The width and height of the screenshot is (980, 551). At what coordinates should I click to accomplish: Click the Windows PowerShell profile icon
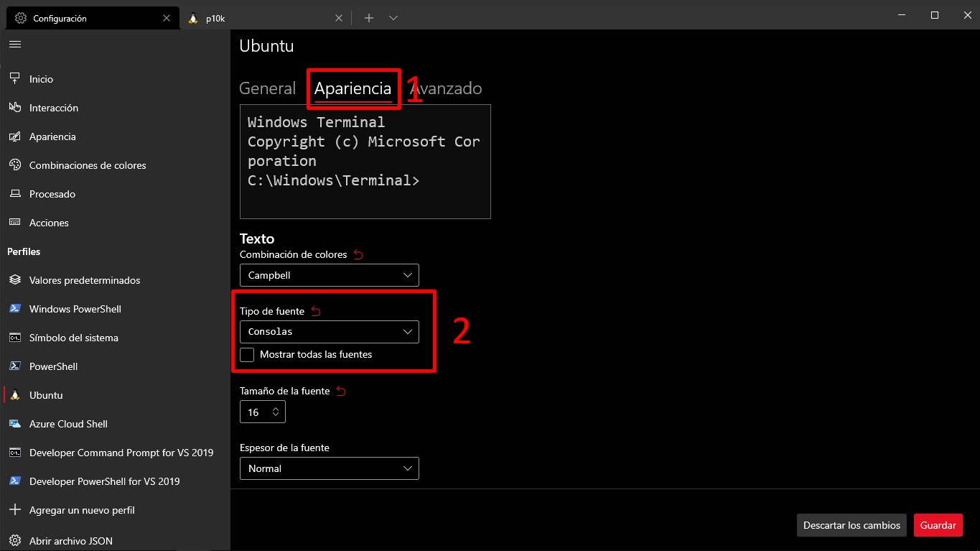click(15, 309)
